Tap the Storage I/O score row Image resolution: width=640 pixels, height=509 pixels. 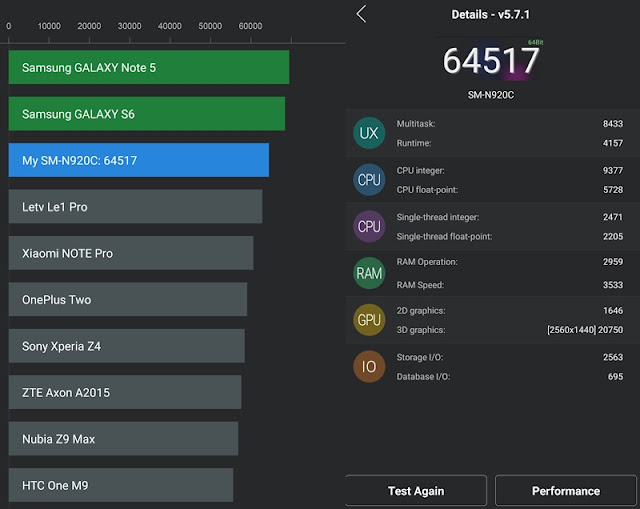point(510,357)
